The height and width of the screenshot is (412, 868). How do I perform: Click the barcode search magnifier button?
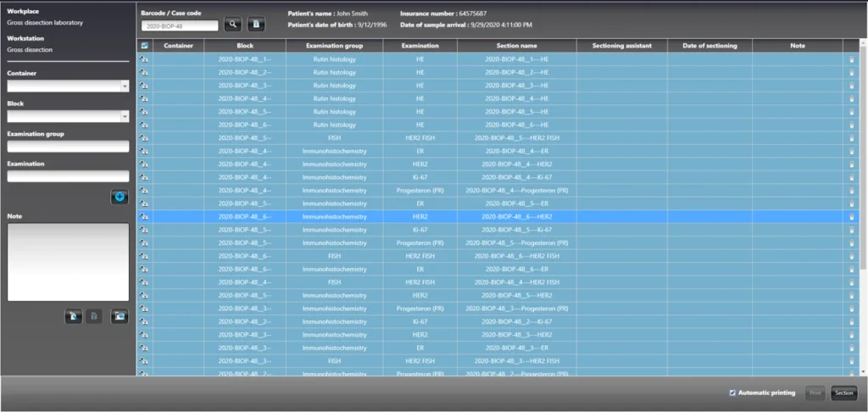(x=233, y=24)
